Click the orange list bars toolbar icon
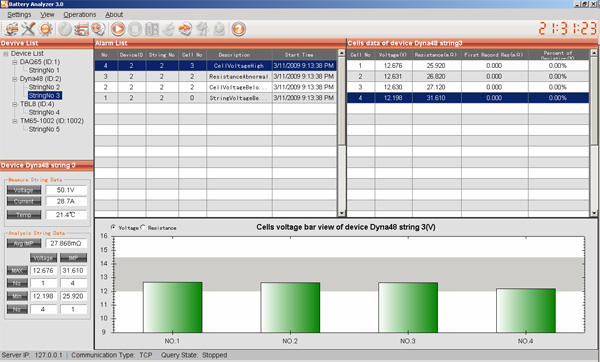 click(81, 29)
